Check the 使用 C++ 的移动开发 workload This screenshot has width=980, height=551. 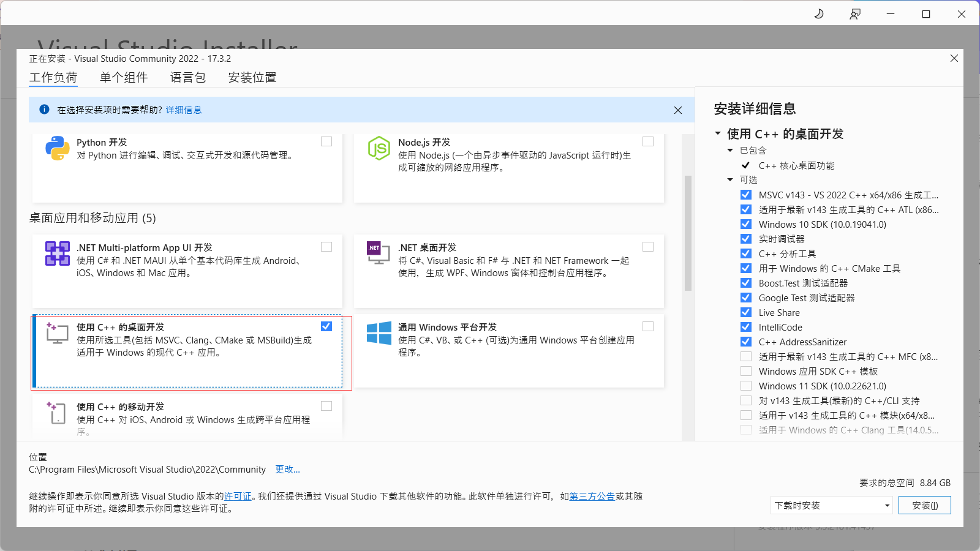tap(326, 406)
